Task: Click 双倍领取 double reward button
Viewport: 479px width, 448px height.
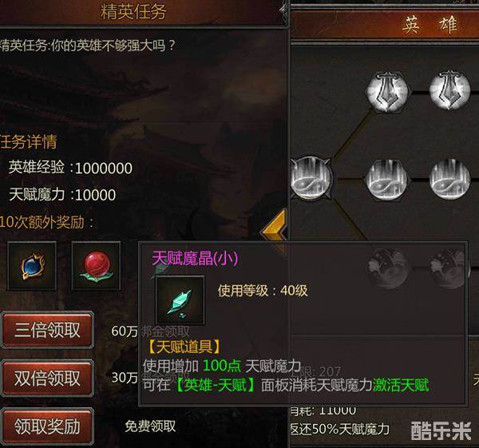Action: [47, 378]
